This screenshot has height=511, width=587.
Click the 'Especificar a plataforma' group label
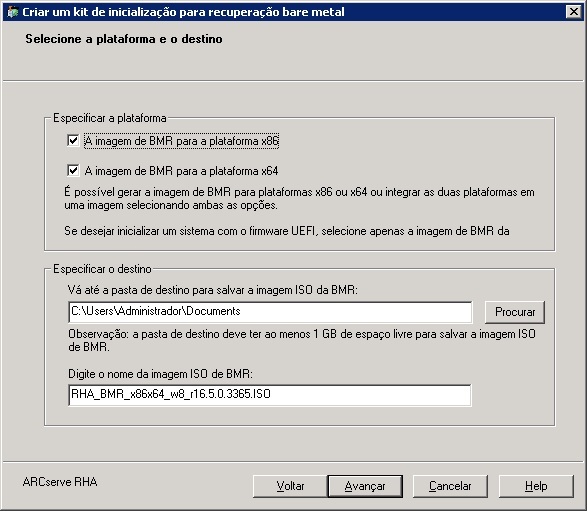[110, 118]
